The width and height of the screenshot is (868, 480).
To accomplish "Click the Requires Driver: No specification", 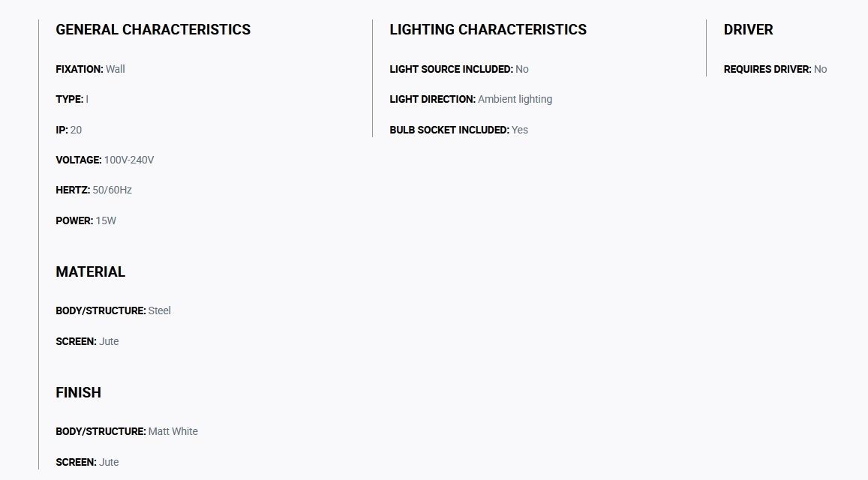I will tap(775, 69).
